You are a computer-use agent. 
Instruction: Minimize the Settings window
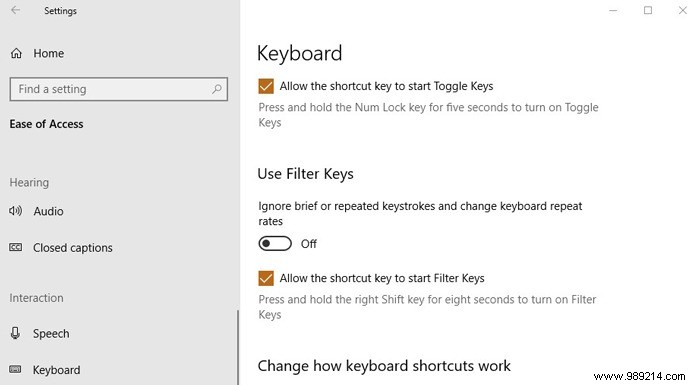(613, 10)
